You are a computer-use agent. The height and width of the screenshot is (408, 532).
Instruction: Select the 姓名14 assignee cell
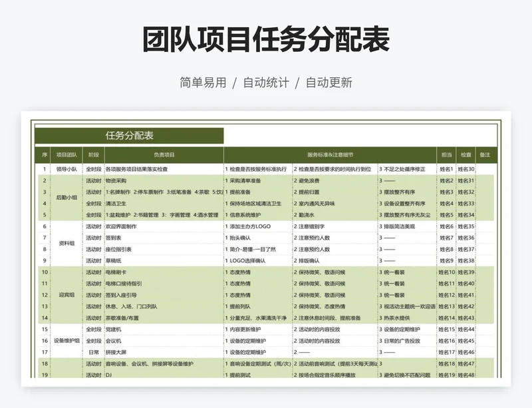click(446, 318)
